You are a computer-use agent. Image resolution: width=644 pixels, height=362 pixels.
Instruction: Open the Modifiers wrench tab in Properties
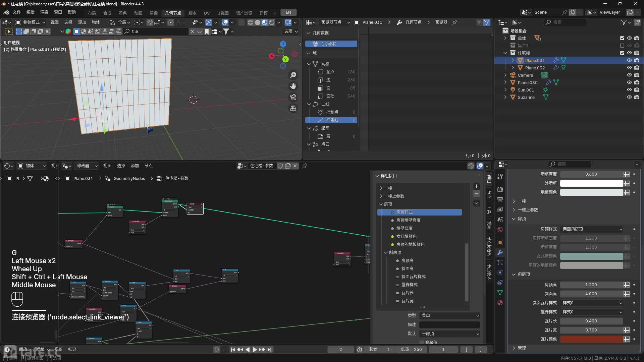(500, 252)
